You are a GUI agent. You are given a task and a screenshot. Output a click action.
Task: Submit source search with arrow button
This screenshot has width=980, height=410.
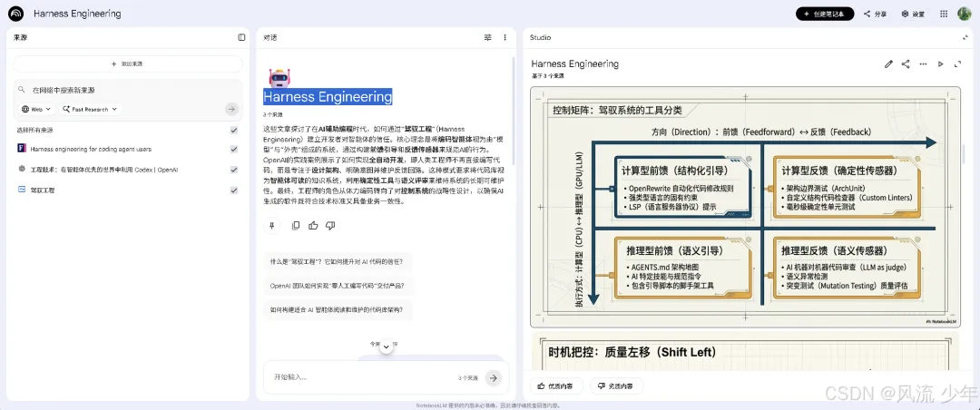(x=232, y=110)
